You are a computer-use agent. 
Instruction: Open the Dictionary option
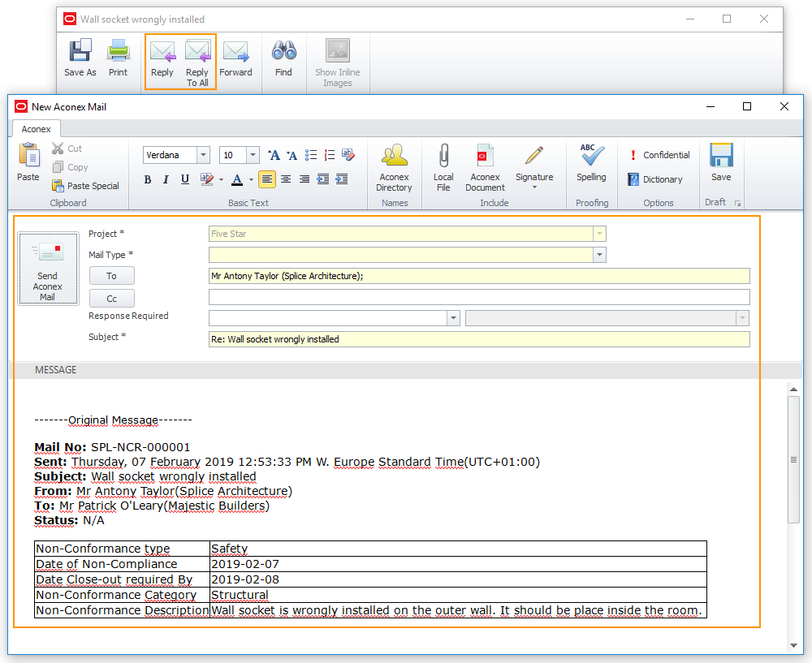[655, 179]
